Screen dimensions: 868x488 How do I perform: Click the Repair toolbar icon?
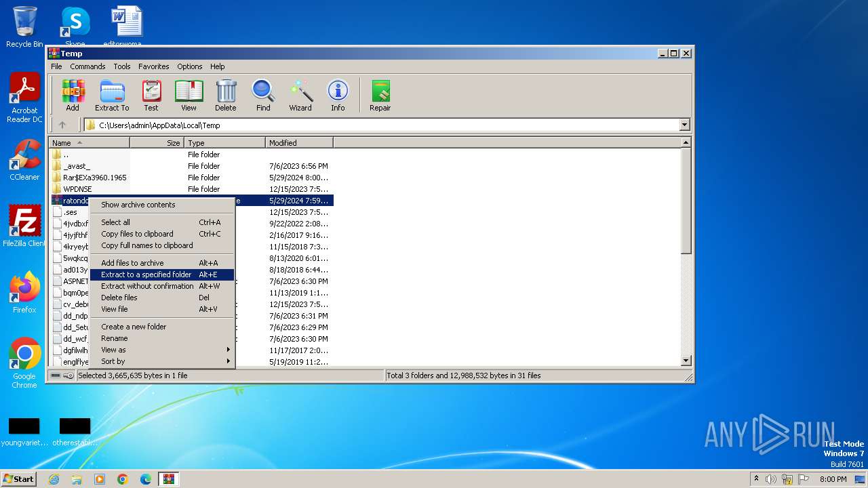380,96
